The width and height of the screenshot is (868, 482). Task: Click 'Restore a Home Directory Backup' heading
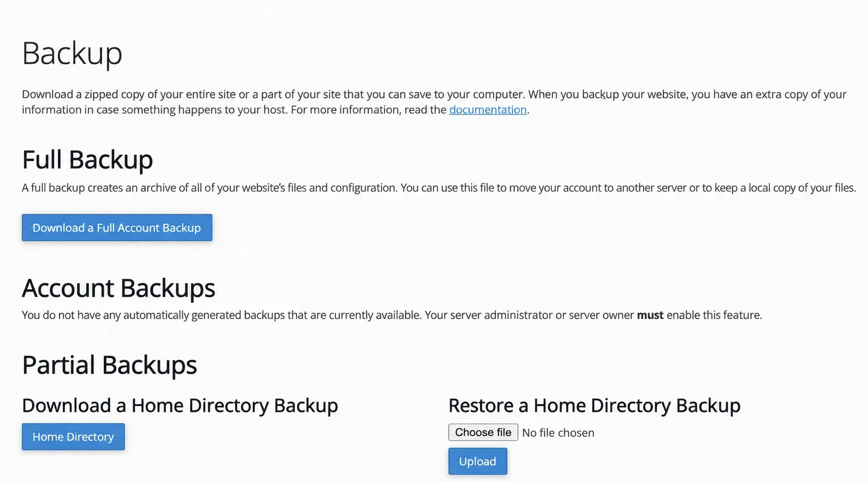[595, 406]
